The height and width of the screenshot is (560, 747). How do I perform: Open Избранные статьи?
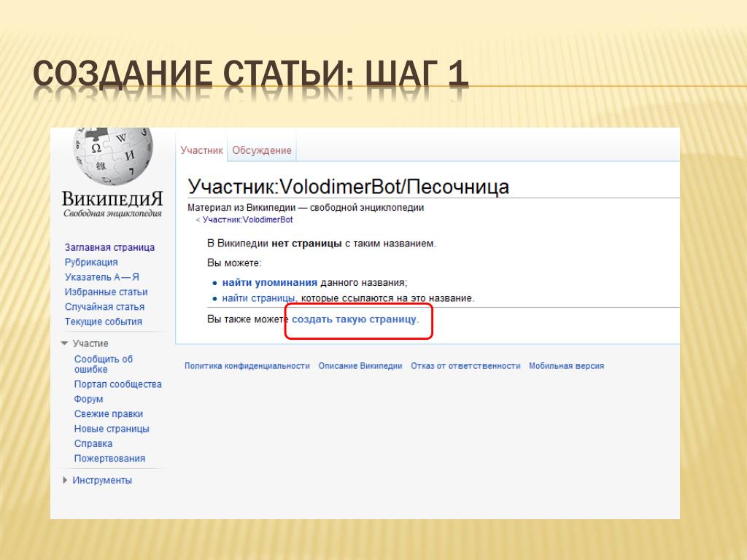107,292
